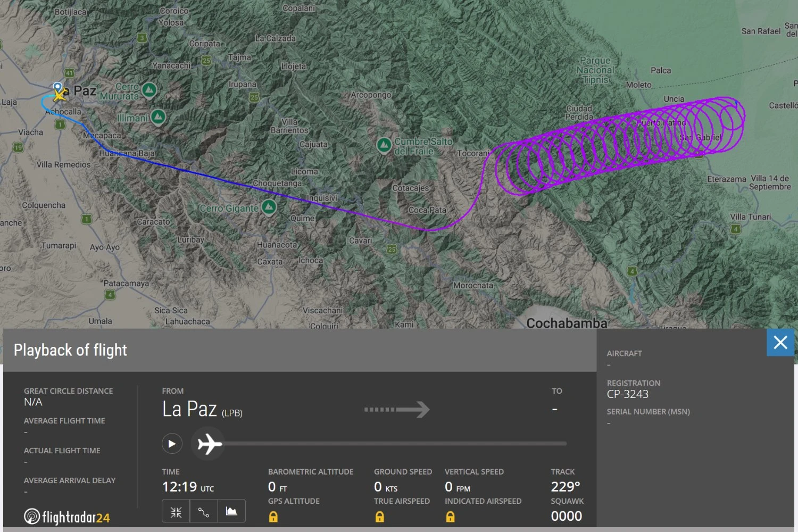Collapse the playback panel via inward arrows icon
Image resolution: width=798 pixels, height=532 pixels.
(x=176, y=511)
